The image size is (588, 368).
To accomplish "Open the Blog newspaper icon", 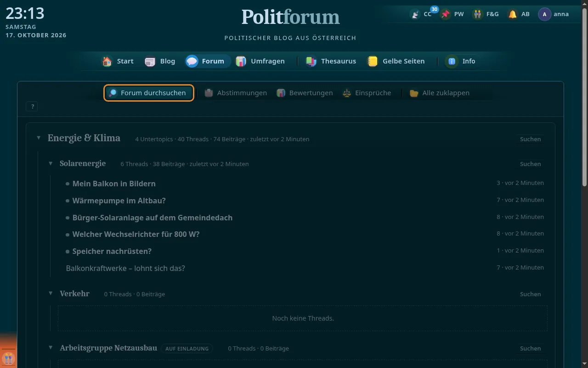I will coord(150,61).
